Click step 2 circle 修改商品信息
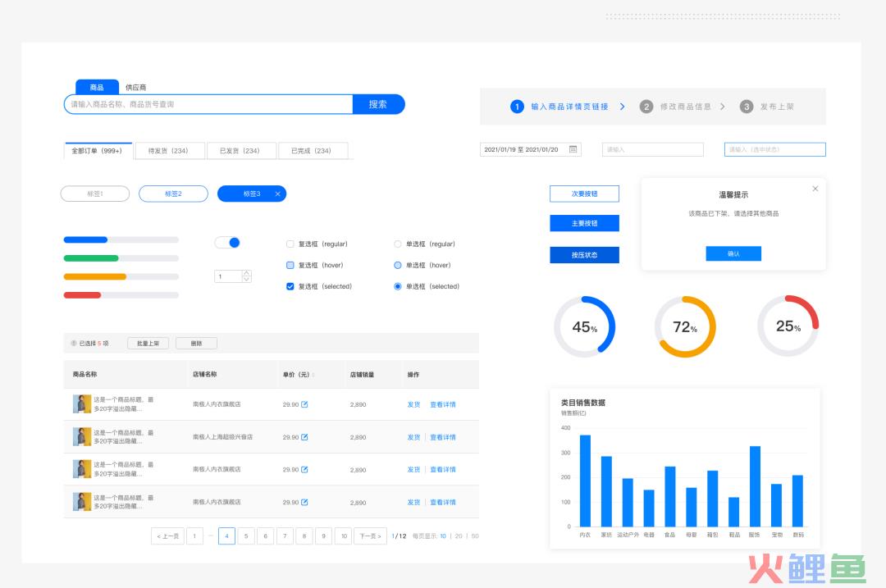Image resolution: width=886 pixels, height=588 pixels. coord(646,107)
